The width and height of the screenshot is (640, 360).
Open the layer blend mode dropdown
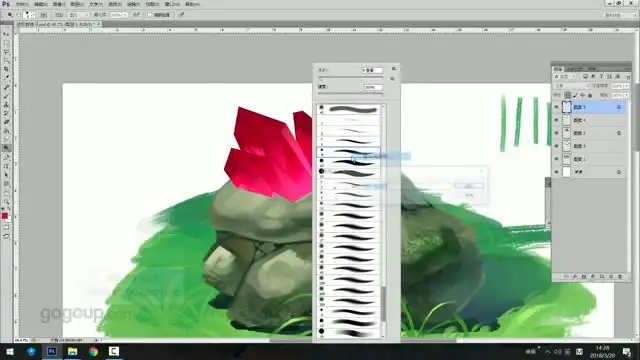tap(571, 86)
